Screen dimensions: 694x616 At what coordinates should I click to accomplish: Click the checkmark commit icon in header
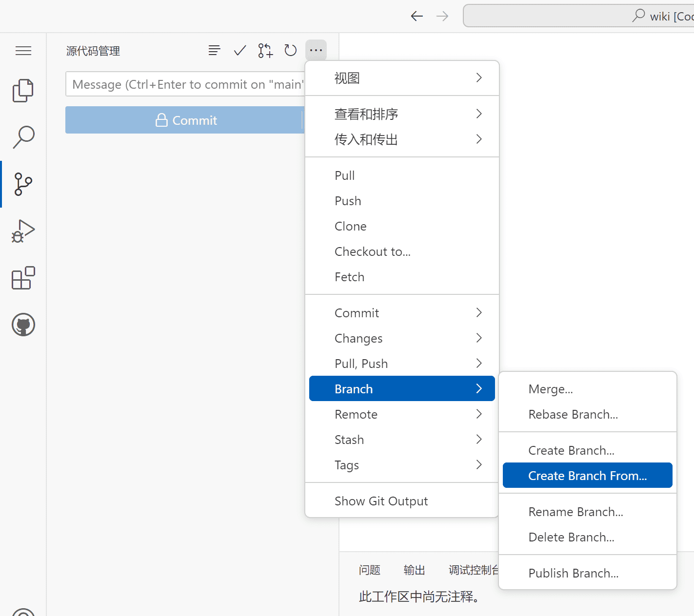point(240,50)
